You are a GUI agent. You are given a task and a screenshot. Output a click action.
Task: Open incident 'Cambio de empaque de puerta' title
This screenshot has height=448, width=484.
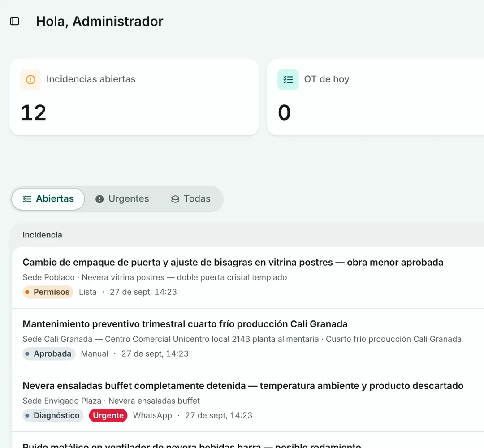tap(233, 262)
